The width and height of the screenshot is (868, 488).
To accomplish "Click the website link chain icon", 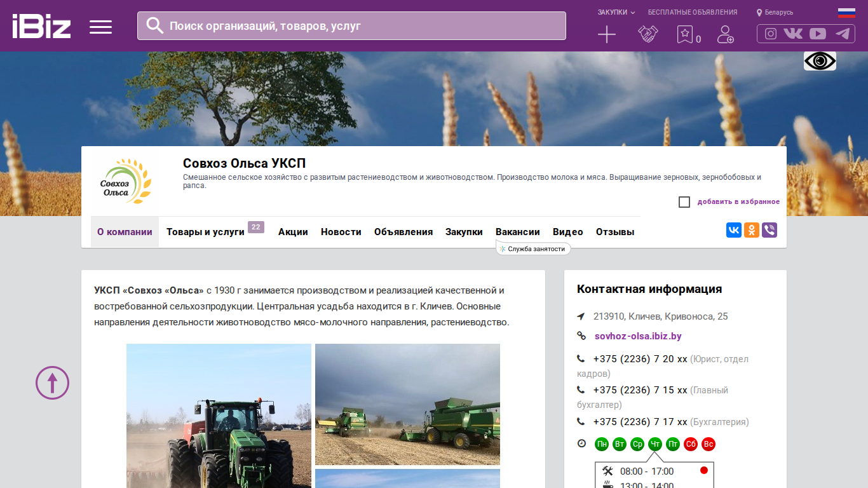I will coord(581,336).
